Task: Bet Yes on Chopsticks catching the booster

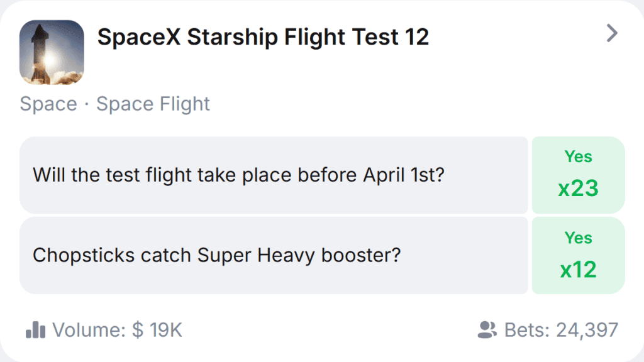Action: pyautogui.click(x=578, y=255)
